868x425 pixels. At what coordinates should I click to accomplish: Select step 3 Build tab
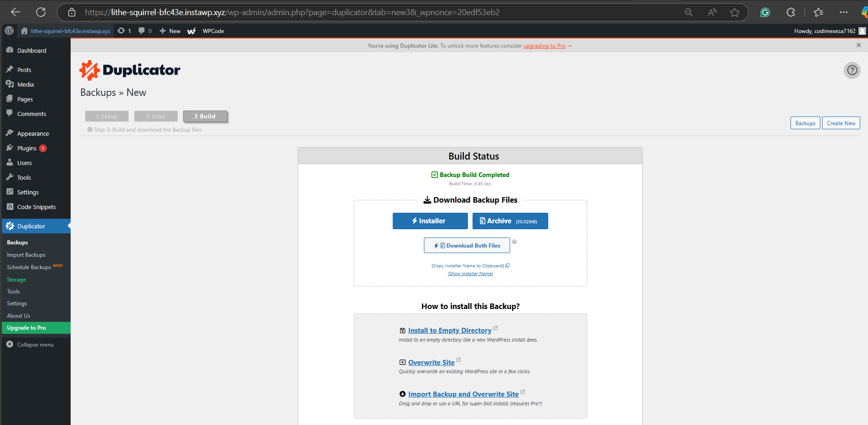coord(205,116)
